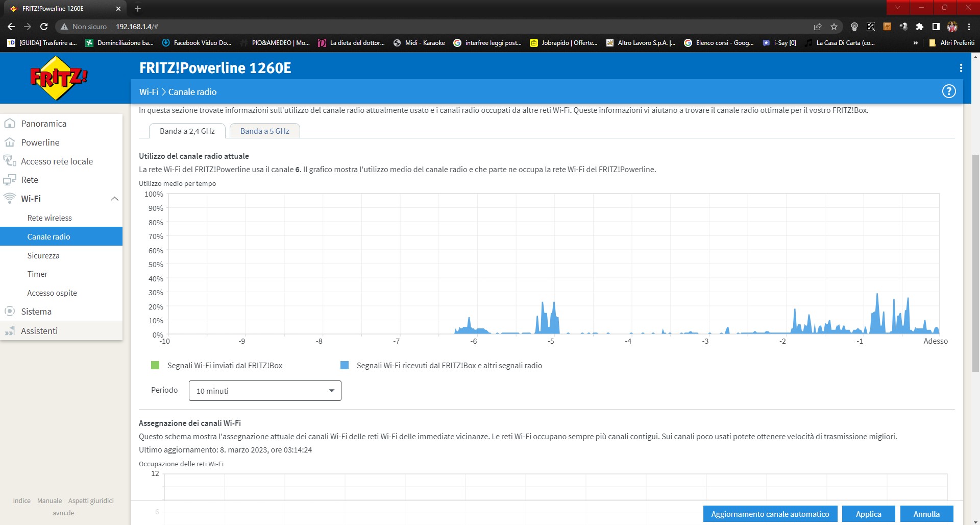
Task: Click the Accesso rete locale icon
Action: (x=10, y=161)
